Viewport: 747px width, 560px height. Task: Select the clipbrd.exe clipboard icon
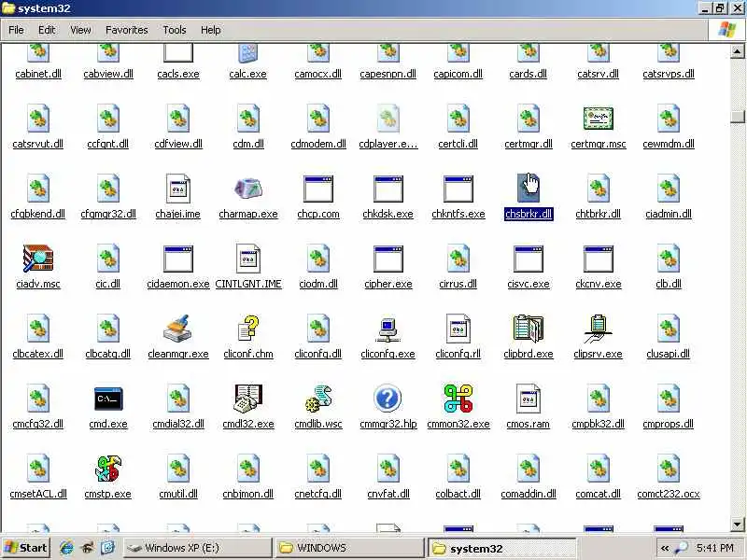[528, 329]
